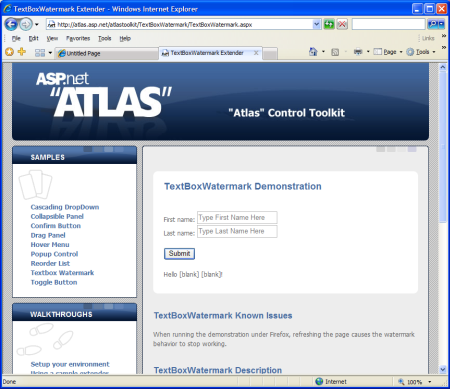Click the Quick Tabs grid icon
The image size is (450, 390).
[40, 53]
